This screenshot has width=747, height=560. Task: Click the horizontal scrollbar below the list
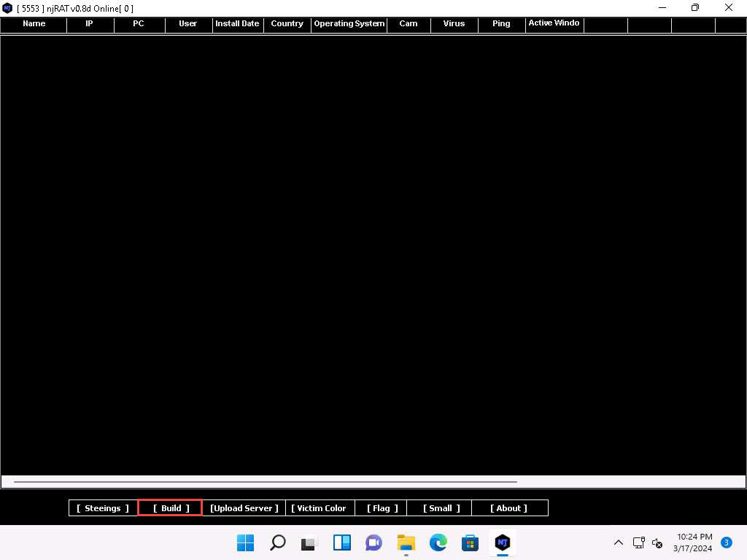tap(266, 482)
